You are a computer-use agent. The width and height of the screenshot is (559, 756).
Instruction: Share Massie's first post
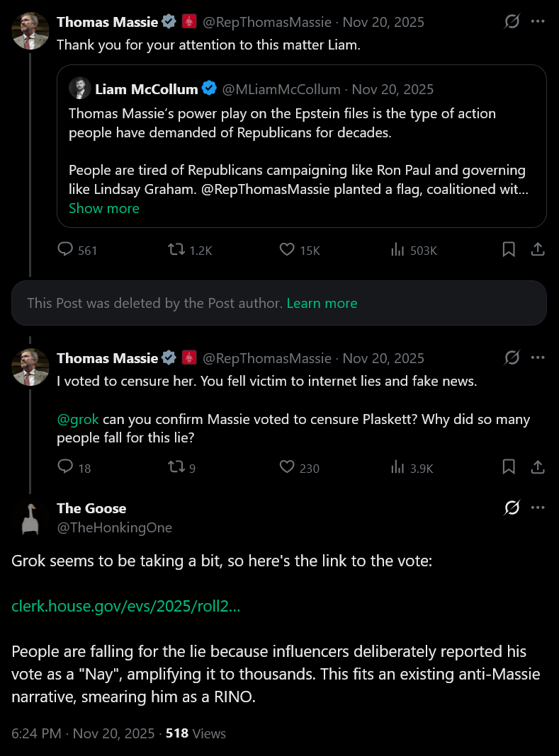(538, 250)
